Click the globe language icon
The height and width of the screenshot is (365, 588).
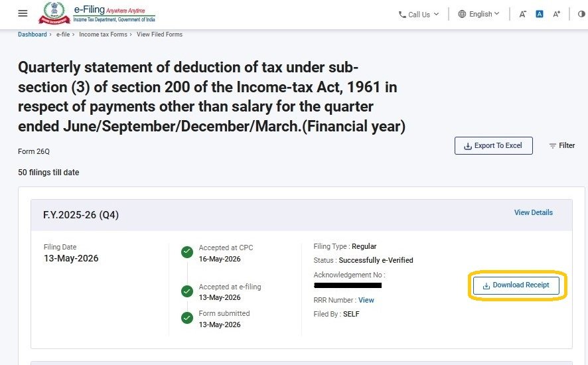(x=462, y=14)
